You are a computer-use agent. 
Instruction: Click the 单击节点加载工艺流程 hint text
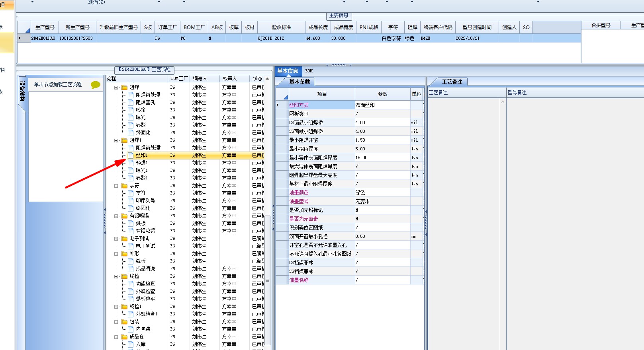pyautogui.click(x=58, y=84)
